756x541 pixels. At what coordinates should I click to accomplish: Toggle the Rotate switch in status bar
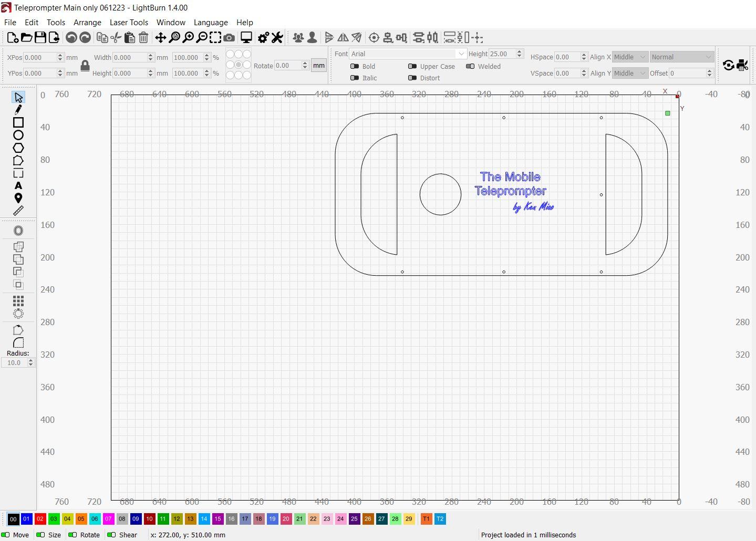click(x=73, y=535)
